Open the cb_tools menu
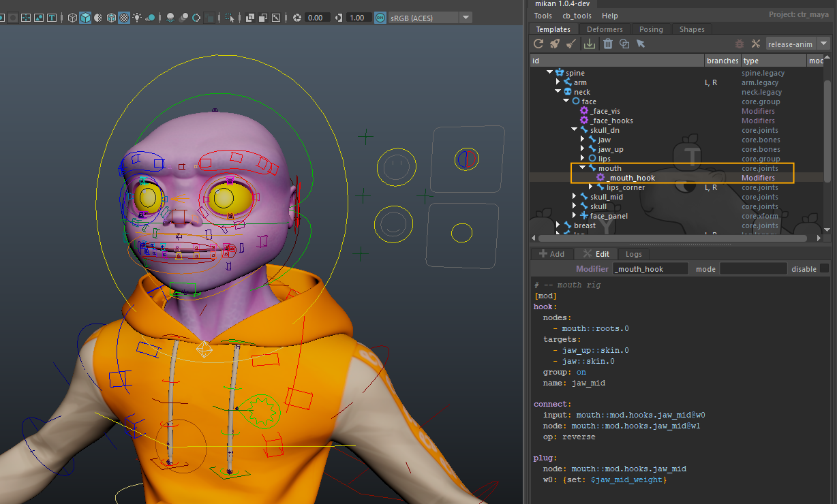 [x=577, y=15]
